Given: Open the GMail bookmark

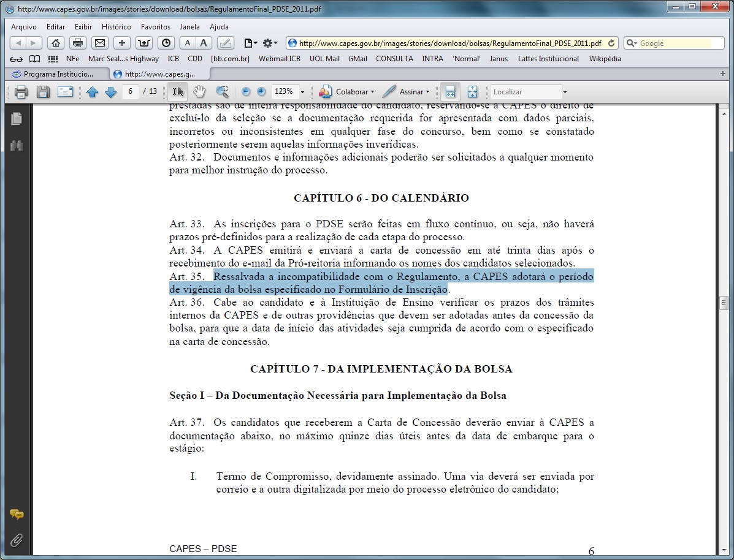Looking at the screenshot, I should pyautogui.click(x=357, y=59).
